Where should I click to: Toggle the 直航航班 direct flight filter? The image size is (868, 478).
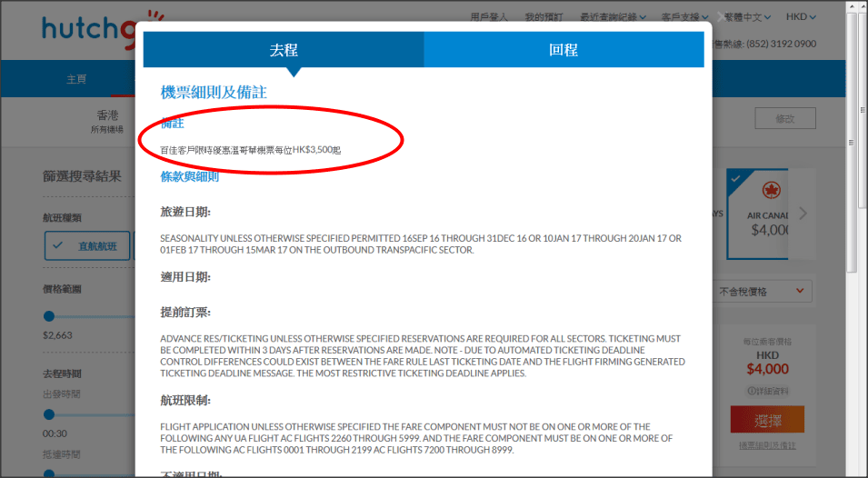pyautogui.click(x=87, y=245)
